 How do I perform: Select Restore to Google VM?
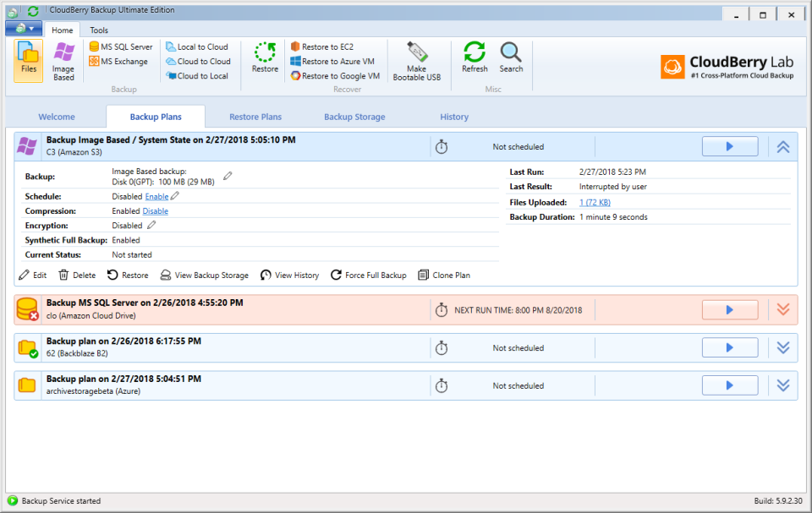(x=335, y=75)
